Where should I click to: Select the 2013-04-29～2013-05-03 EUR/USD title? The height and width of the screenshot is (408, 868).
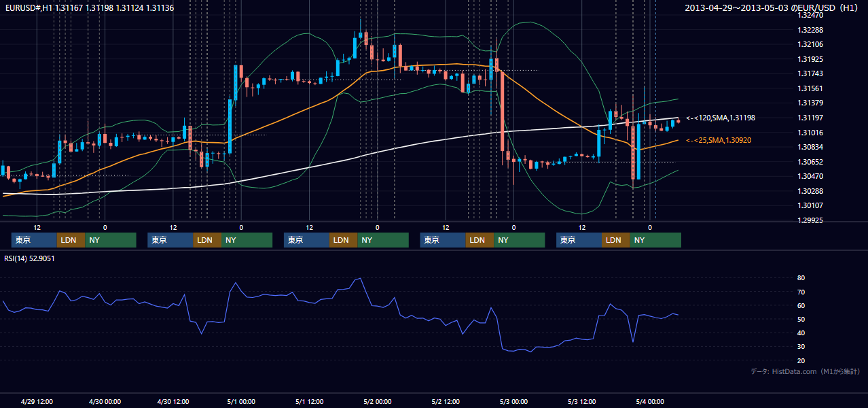point(772,7)
